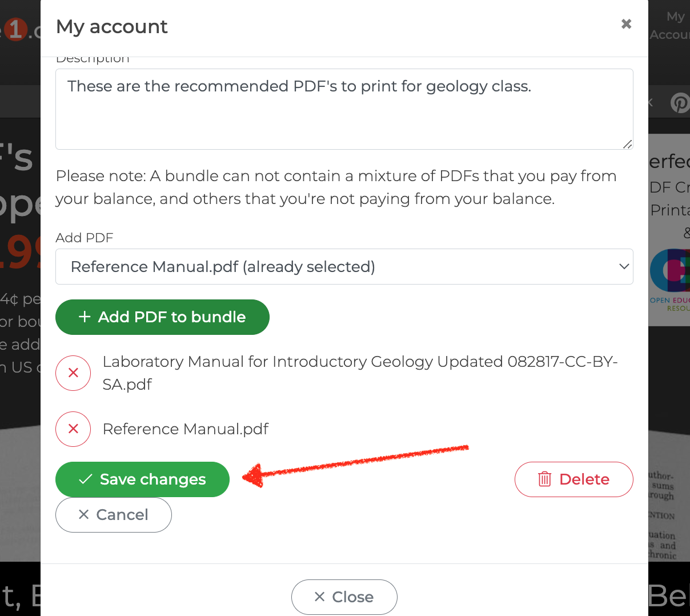Image resolution: width=690 pixels, height=616 pixels.
Task: Add PDF to bundle
Action: click(x=162, y=317)
